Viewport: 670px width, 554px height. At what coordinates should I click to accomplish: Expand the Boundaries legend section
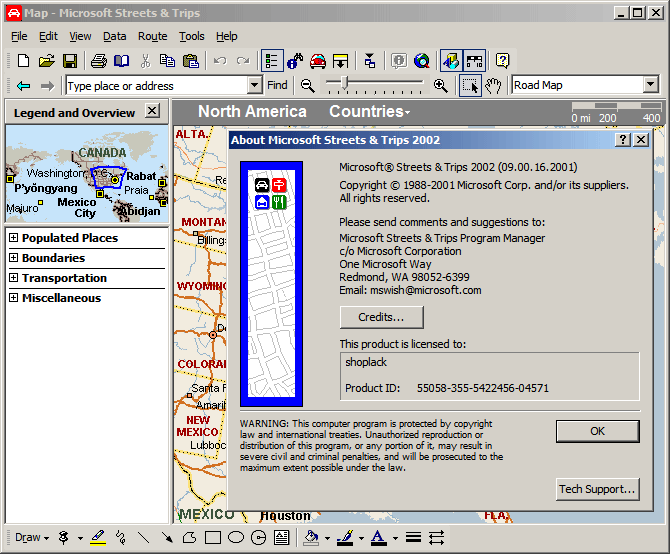pos(14,258)
